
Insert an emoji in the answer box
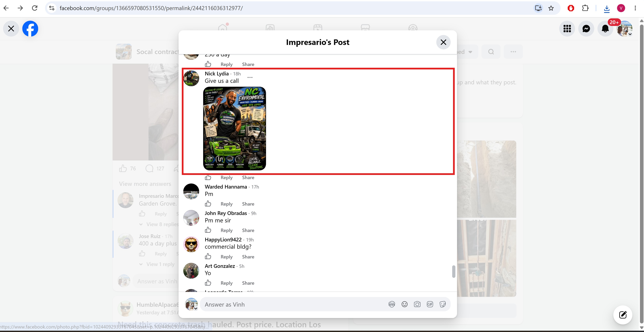(x=404, y=304)
